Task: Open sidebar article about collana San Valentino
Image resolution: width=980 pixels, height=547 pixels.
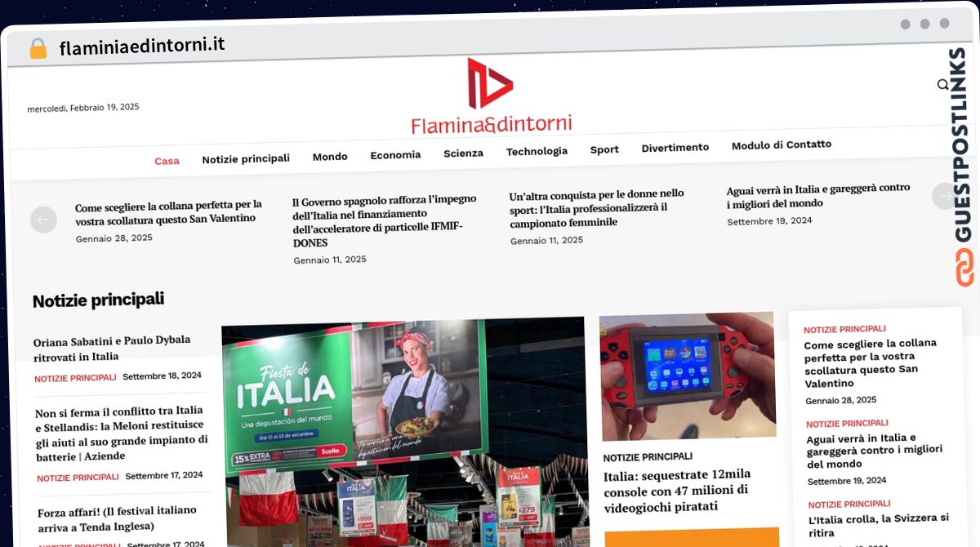Action: coord(871,363)
